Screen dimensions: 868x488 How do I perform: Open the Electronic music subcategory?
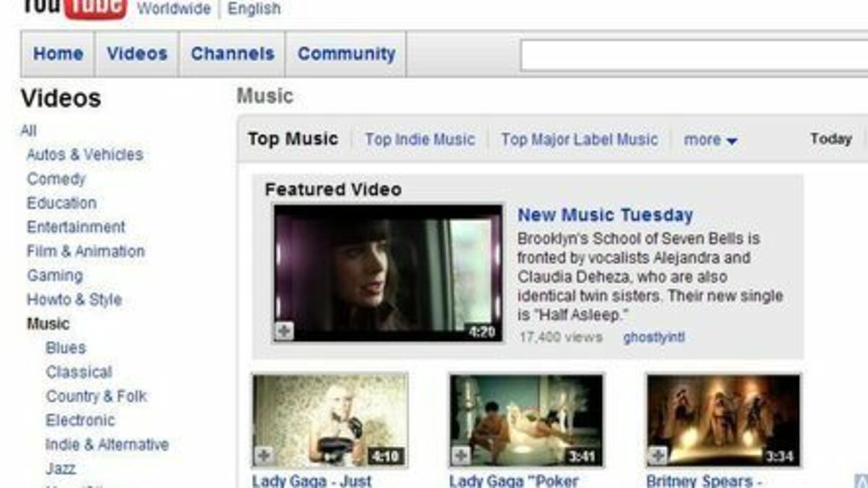tap(80, 420)
